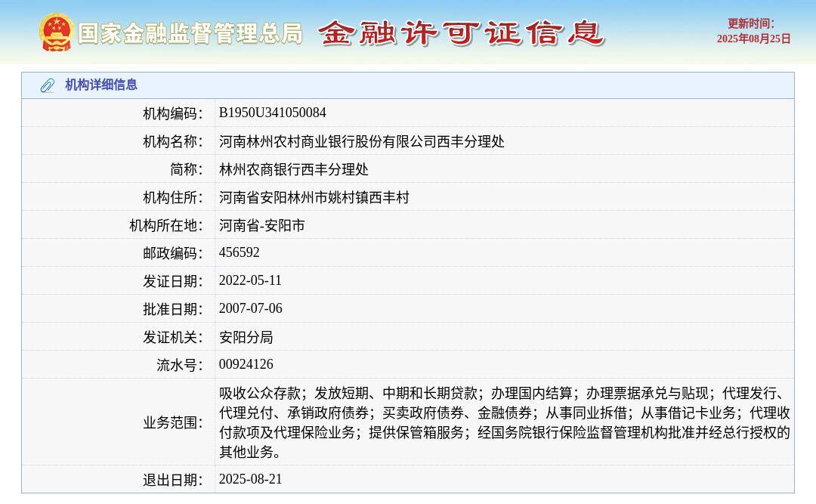Select the name 河南林州农村商业银行股份有限公司西丰分理处

point(362,141)
